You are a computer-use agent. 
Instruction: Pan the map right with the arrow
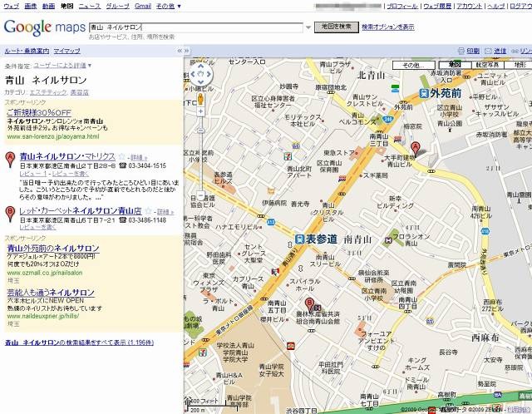pos(209,74)
